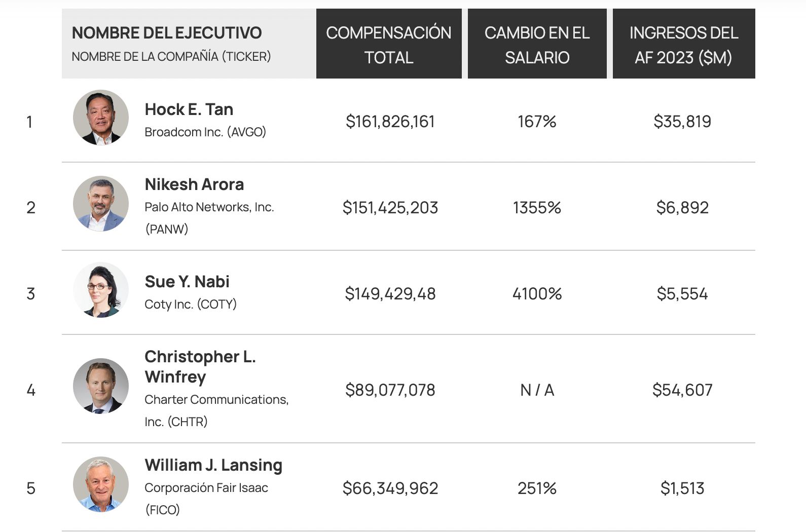Sort by Compensación Total column header
This screenshot has width=806, height=532.
click(x=389, y=44)
